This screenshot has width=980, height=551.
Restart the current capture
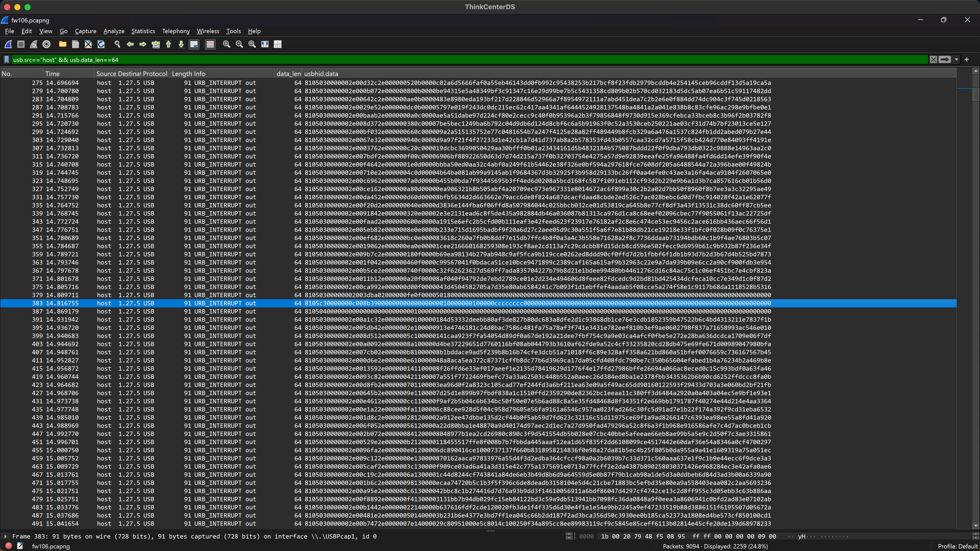(33, 44)
